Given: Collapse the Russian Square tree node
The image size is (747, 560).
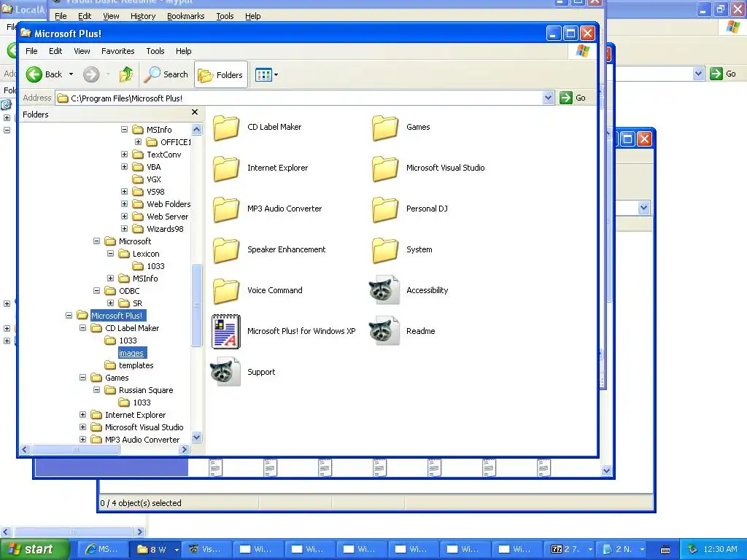Looking at the screenshot, I should (x=97, y=390).
